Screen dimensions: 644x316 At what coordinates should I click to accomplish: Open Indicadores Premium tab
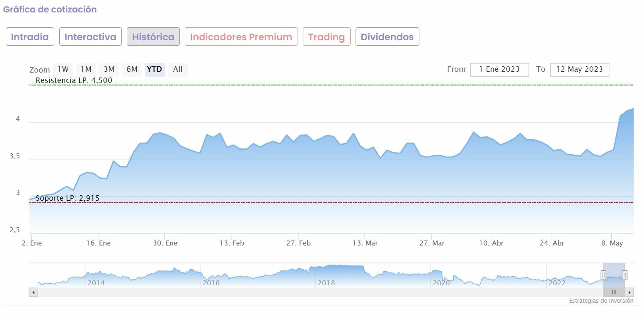[241, 36]
